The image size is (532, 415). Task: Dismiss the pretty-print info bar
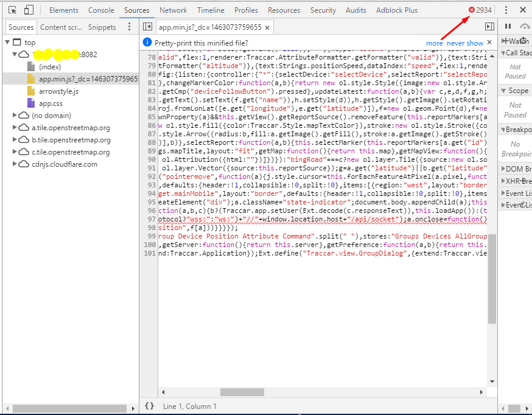click(x=489, y=43)
